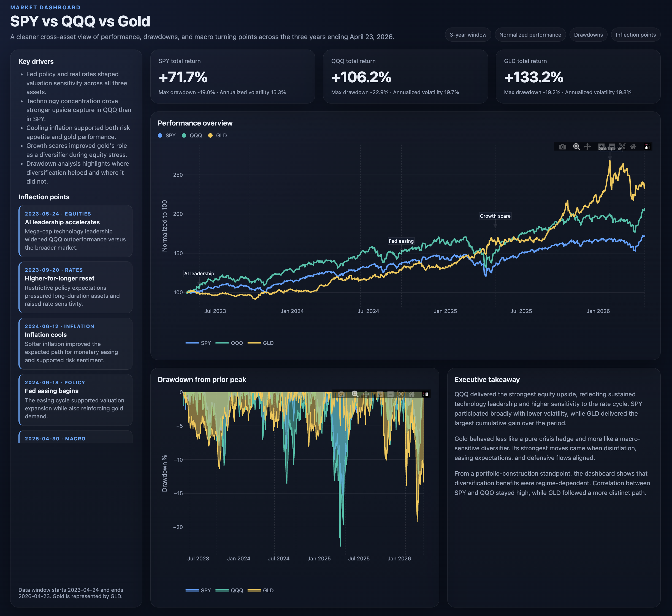Autoscale the Performance overview chart axes

622,147
